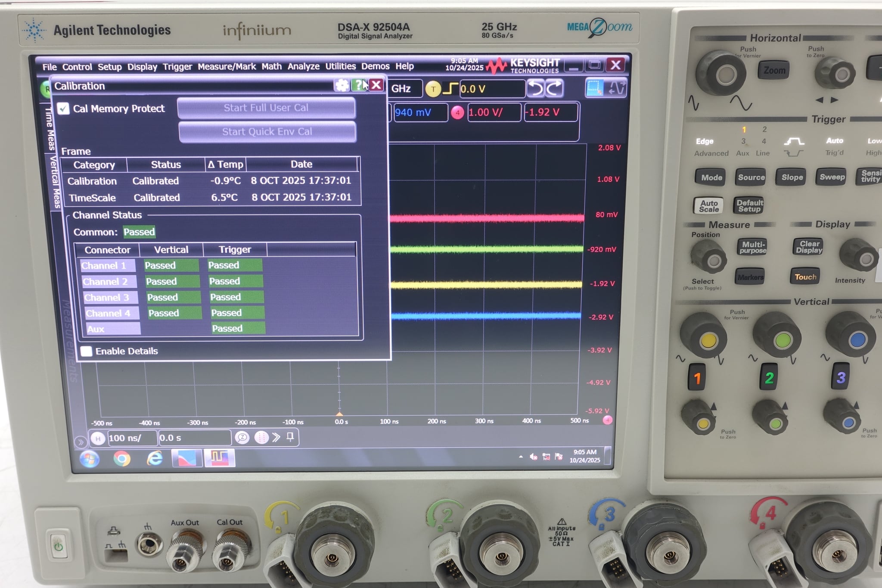
Task: Open the Utilities menu
Action: tap(340, 66)
